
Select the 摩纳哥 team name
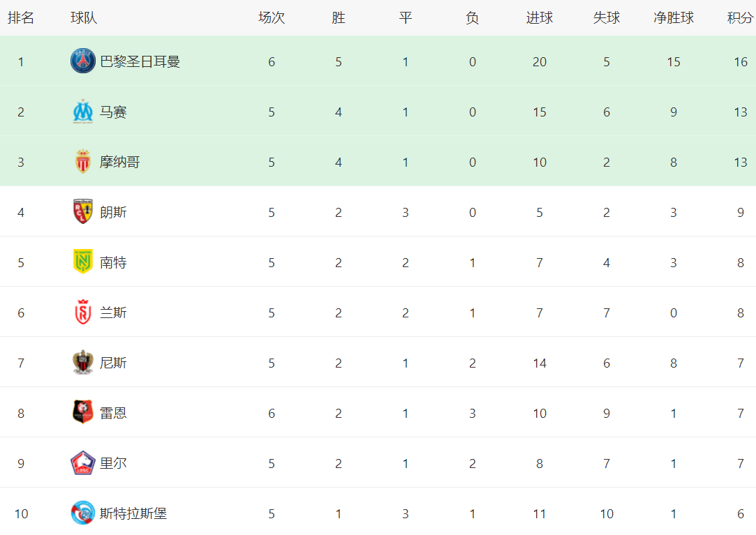(119, 162)
